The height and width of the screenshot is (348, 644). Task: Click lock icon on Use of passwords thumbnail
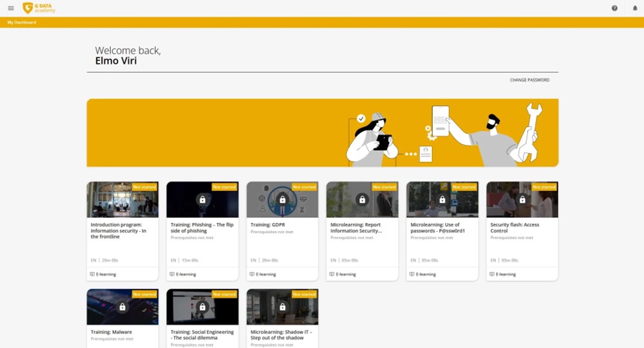(442, 200)
